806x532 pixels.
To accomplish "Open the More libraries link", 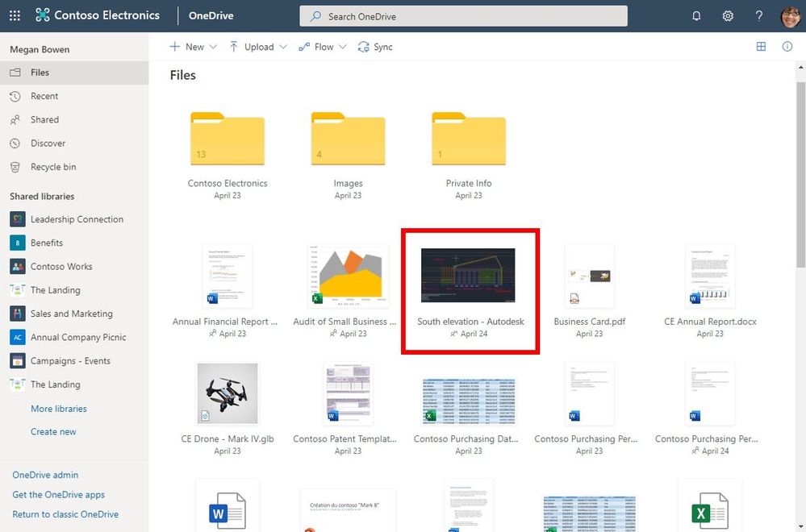I will tap(59, 409).
